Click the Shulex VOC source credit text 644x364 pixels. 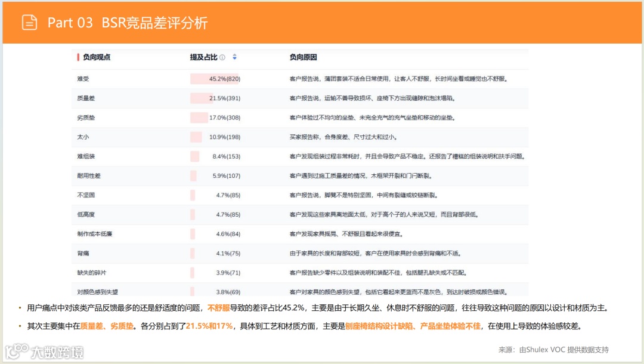click(553, 350)
